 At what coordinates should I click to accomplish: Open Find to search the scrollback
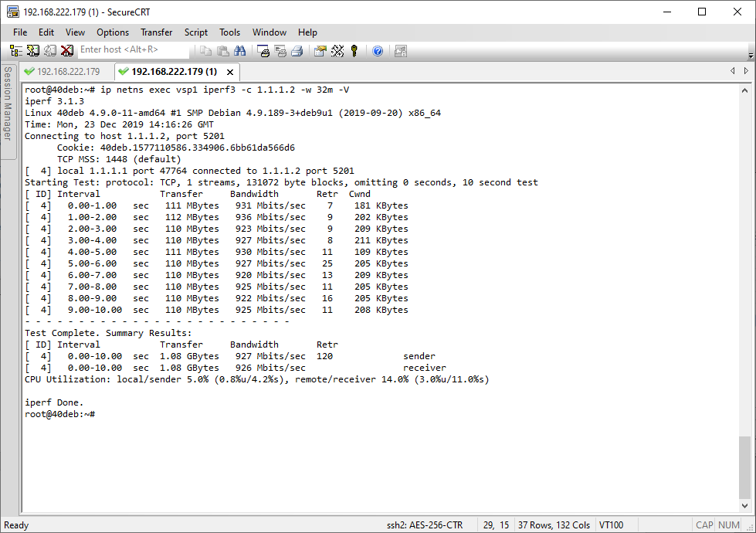point(240,50)
